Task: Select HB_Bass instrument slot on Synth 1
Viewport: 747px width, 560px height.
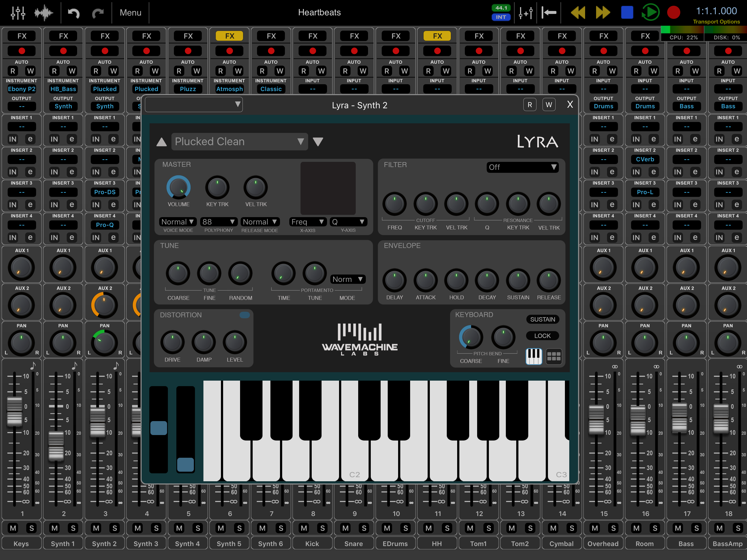Action: [x=63, y=89]
